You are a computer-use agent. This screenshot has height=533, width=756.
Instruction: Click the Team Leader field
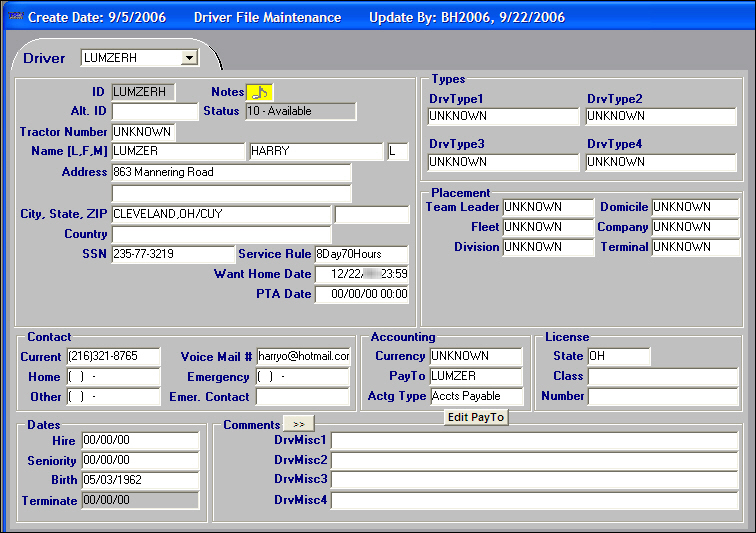[547, 207]
